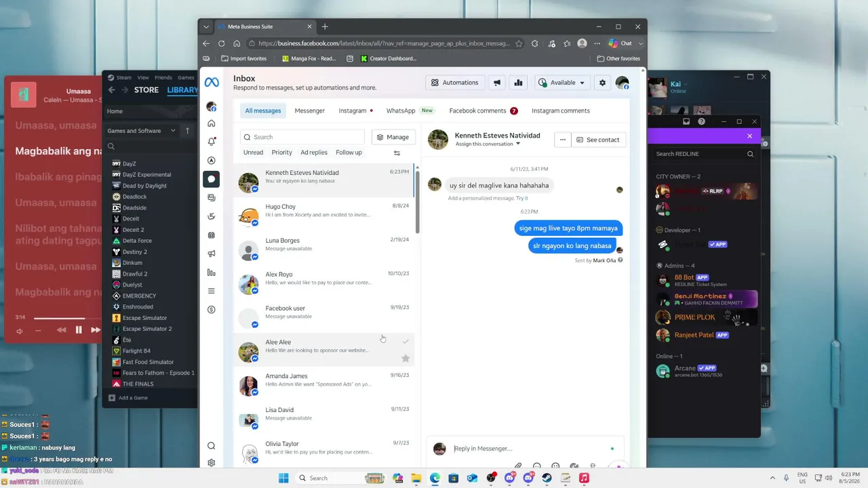Go to previous track in the music player

point(61,330)
